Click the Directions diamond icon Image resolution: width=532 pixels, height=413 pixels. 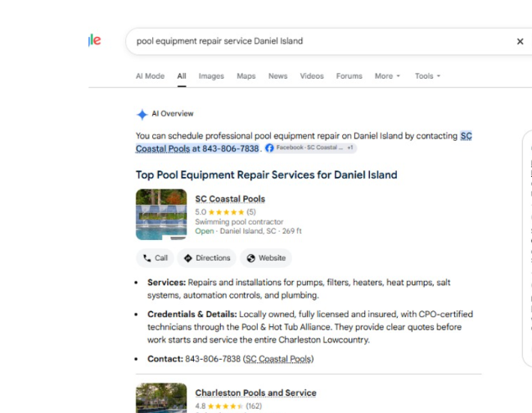[188, 258]
